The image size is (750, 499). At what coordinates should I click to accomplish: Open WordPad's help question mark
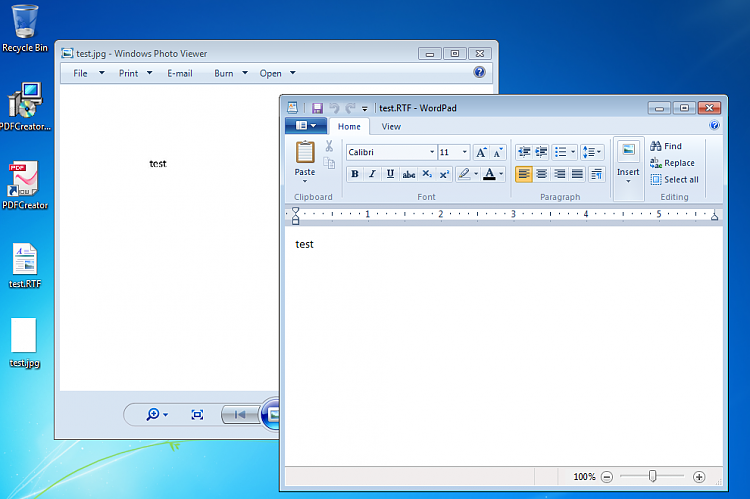click(x=714, y=125)
